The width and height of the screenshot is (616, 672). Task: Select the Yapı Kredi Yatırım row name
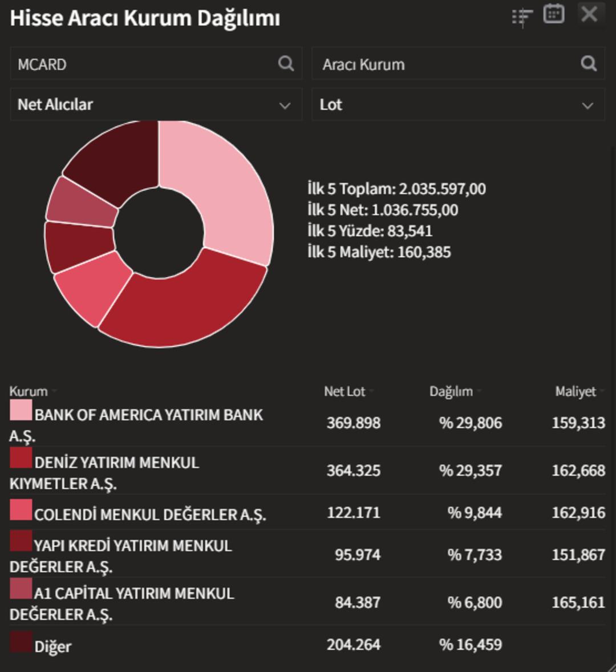pyautogui.click(x=132, y=546)
